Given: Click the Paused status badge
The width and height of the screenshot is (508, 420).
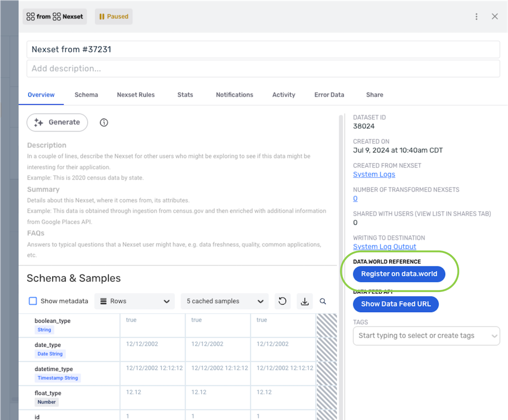Looking at the screenshot, I should [x=114, y=17].
